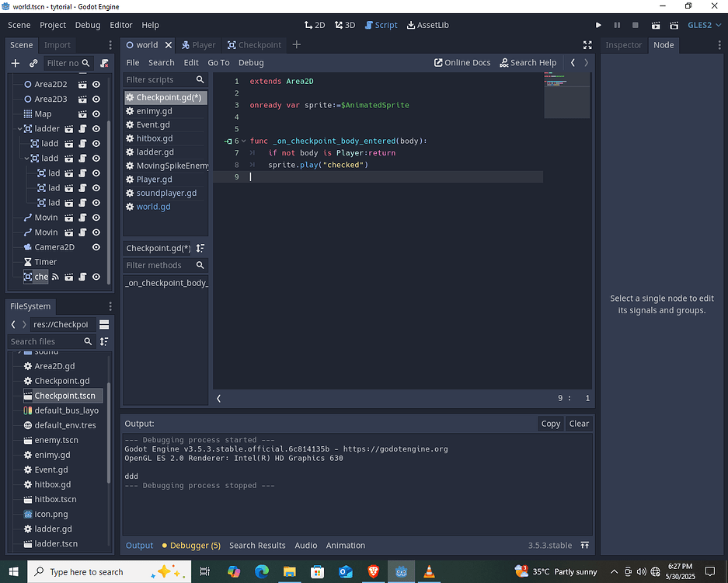Toggle visibility of the Map node
The width and height of the screenshot is (728, 583).
95,113
